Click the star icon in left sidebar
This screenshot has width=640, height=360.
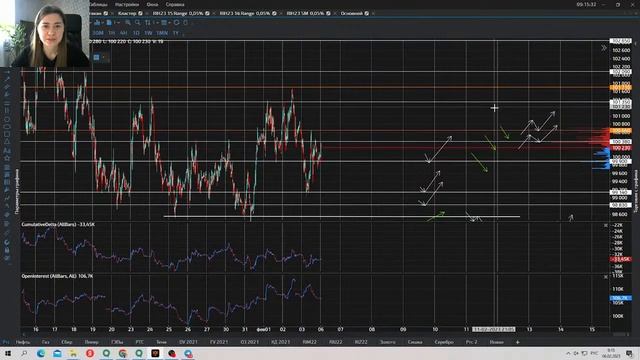coord(7,158)
